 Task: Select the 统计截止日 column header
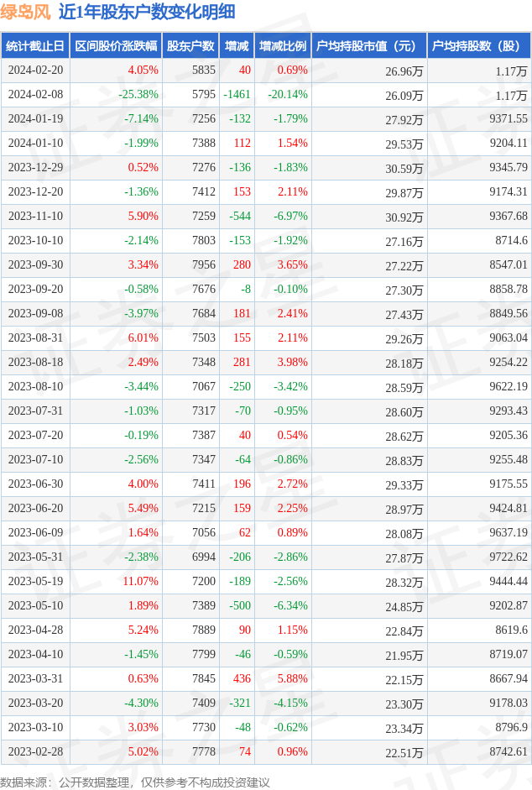click(x=34, y=46)
